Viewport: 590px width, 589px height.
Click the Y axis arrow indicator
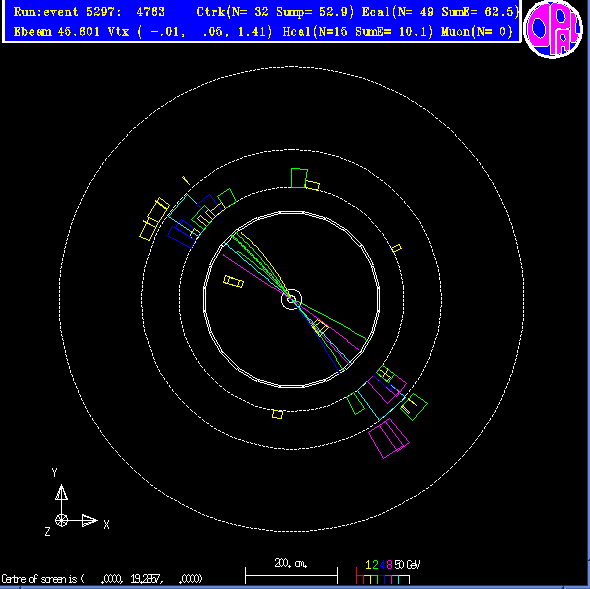click(x=61, y=493)
